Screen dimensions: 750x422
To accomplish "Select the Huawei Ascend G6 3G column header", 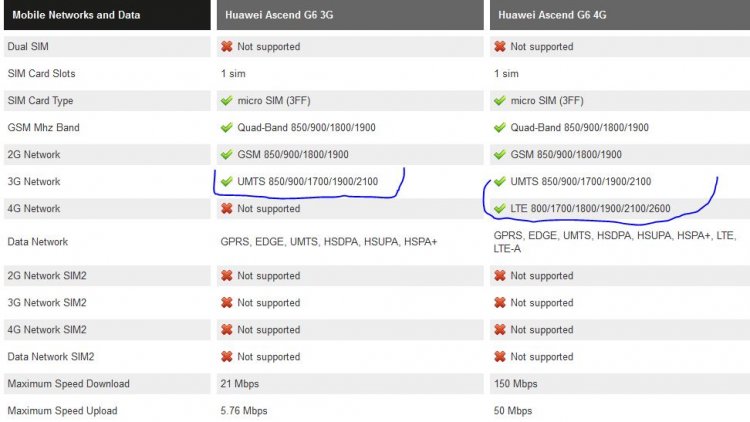I will point(350,15).
